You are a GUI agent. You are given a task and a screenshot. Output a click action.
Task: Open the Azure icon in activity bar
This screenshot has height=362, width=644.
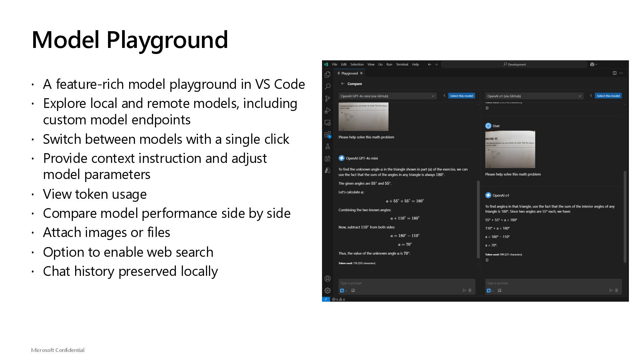tap(328, 171)
